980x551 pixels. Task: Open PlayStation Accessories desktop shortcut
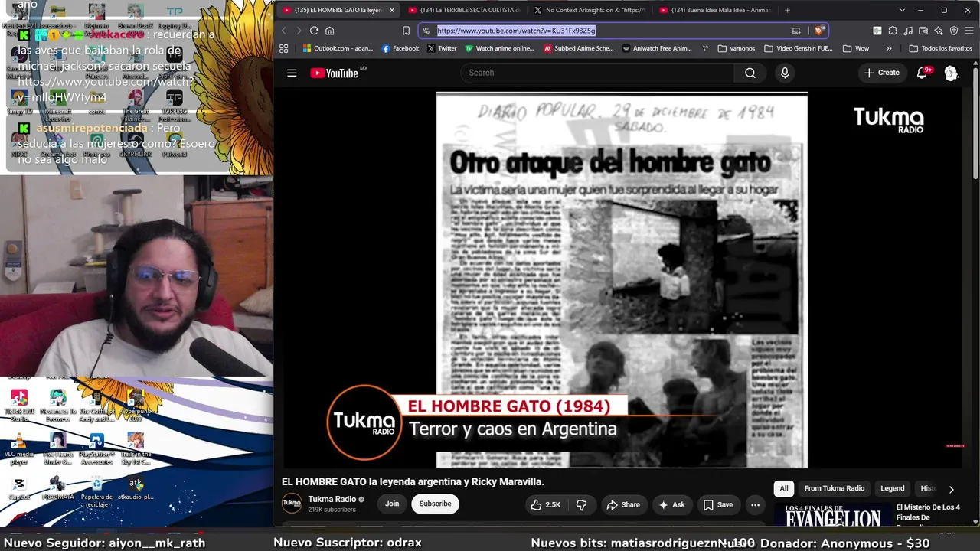96,449
